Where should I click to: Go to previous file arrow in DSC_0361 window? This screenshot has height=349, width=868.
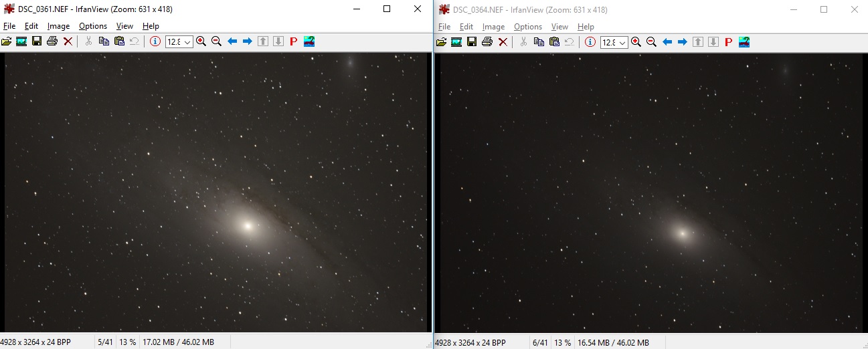coord(232,41)
